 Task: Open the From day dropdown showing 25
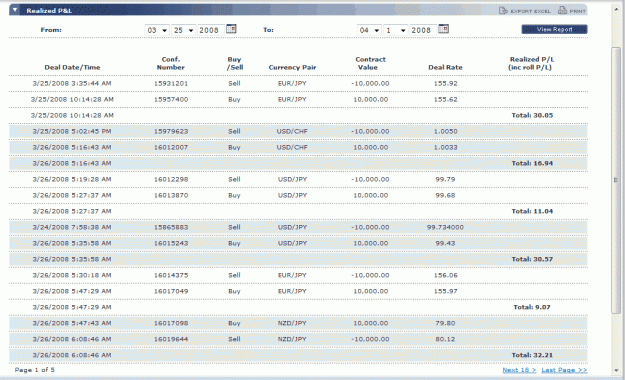(x=183, y=30)
